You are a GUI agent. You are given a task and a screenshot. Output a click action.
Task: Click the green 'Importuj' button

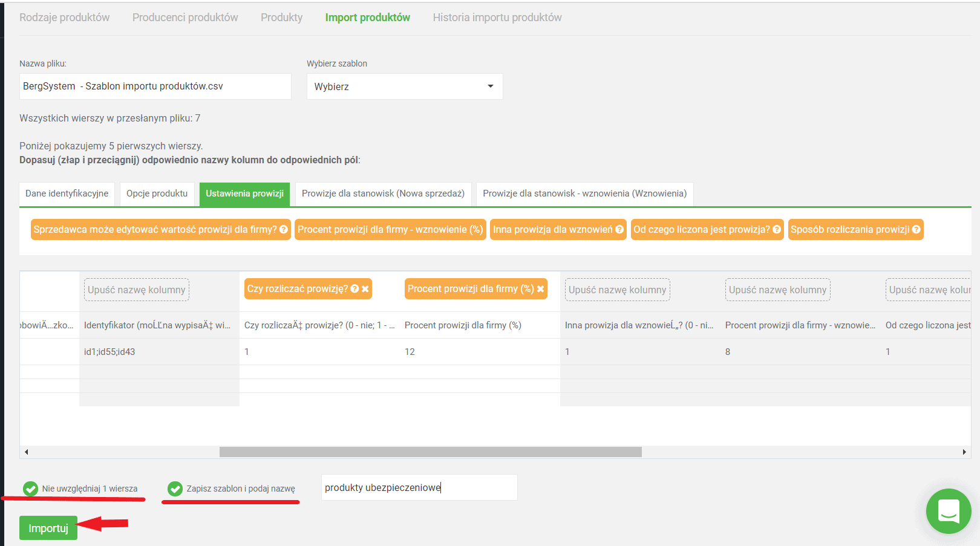tap(48, 528)
